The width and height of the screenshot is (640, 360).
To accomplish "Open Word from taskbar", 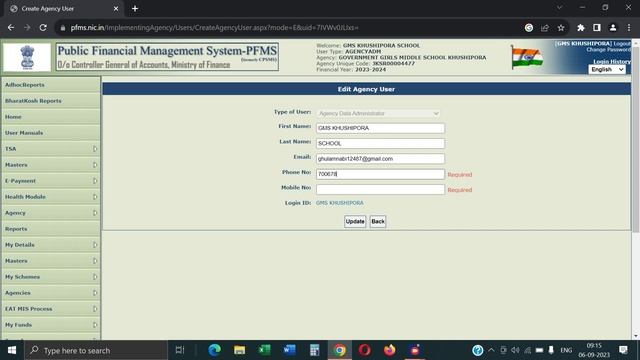I will (289, 350).
